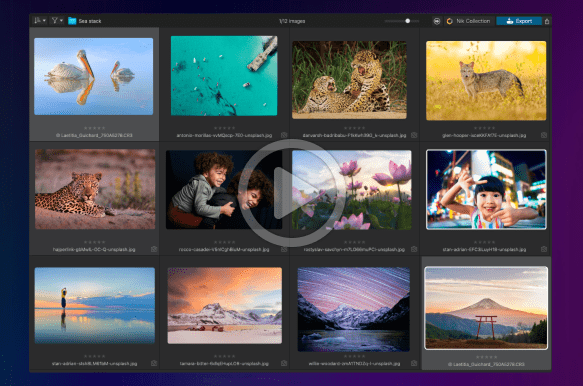Image resolution: width=583 pixels, height=386 pixels.
Task: Select the star trails mountain thumbnail
Action: pos(354,309)
